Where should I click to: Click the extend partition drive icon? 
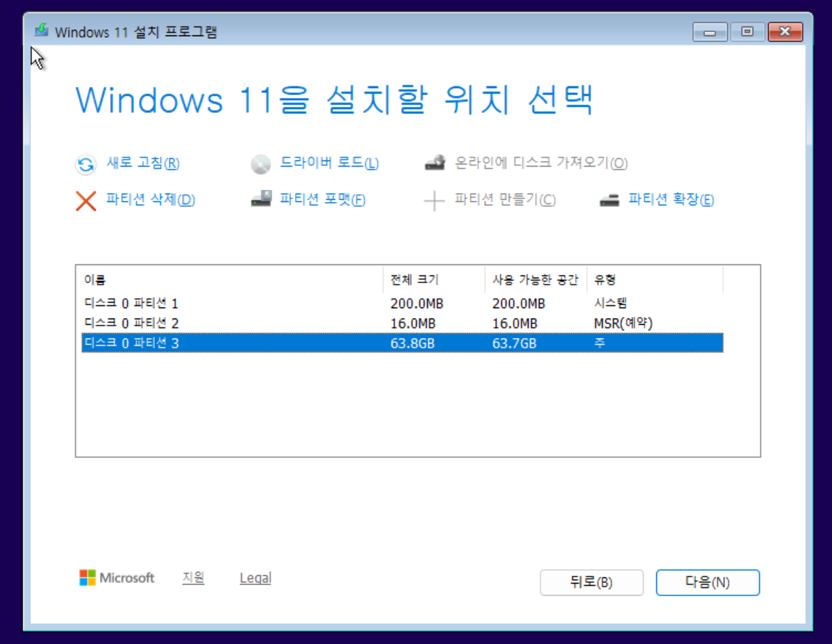[609, 201]
